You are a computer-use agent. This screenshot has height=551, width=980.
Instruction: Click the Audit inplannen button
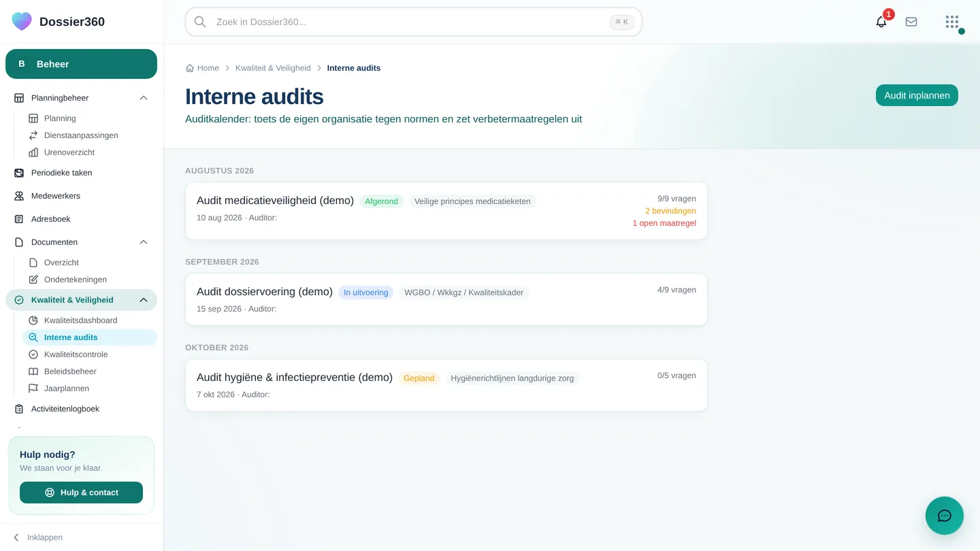917,95
